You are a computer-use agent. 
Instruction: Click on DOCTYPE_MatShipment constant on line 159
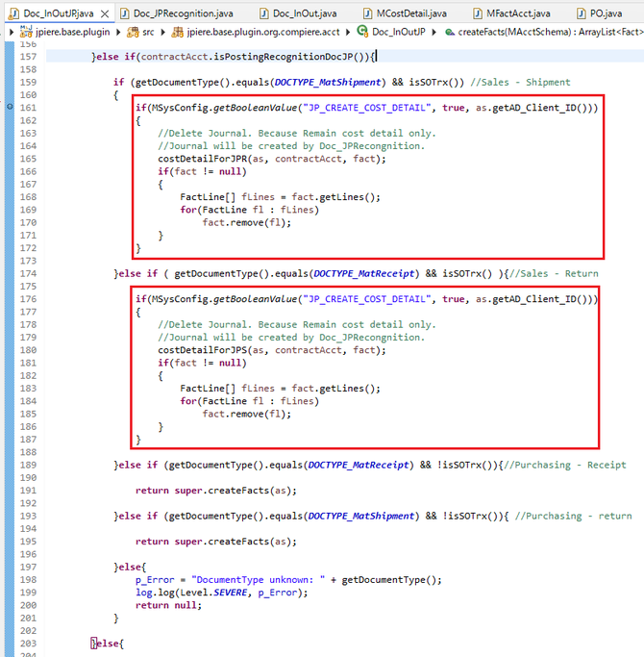click(x=328, y=82)
